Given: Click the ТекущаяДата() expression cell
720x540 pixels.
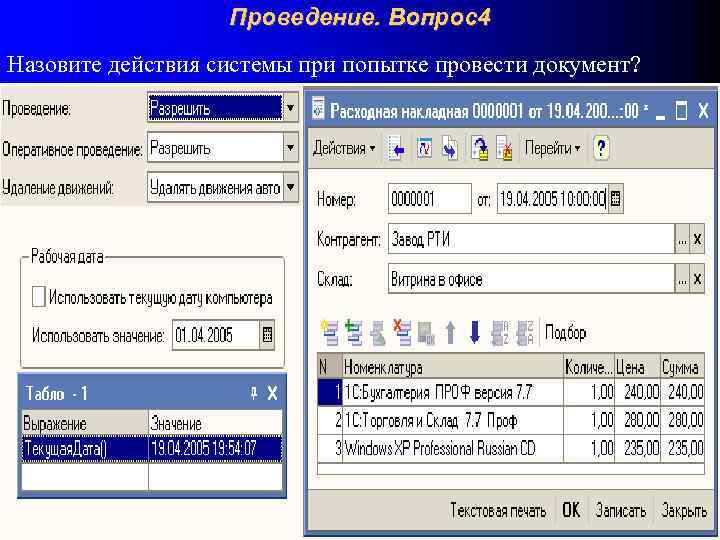Looking at the screenshot, I should point(85,448).
